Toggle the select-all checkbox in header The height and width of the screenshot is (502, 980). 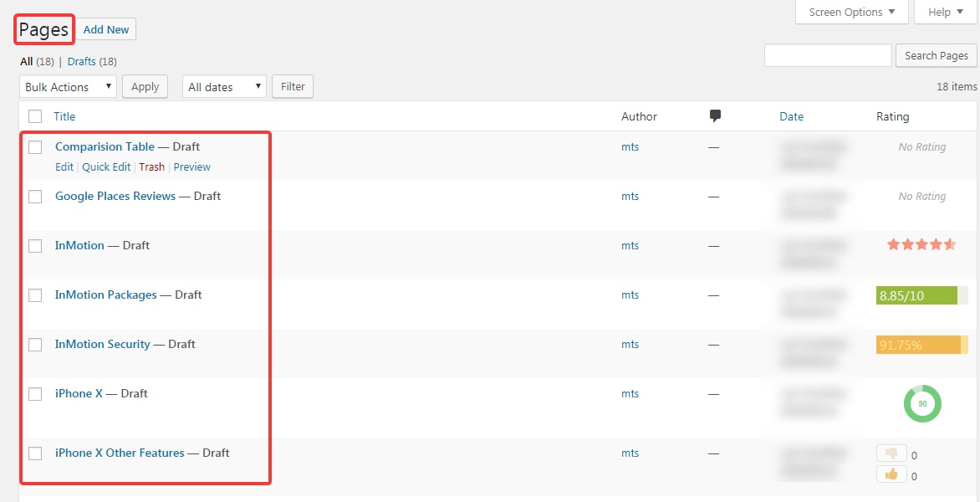click(35, 116)
